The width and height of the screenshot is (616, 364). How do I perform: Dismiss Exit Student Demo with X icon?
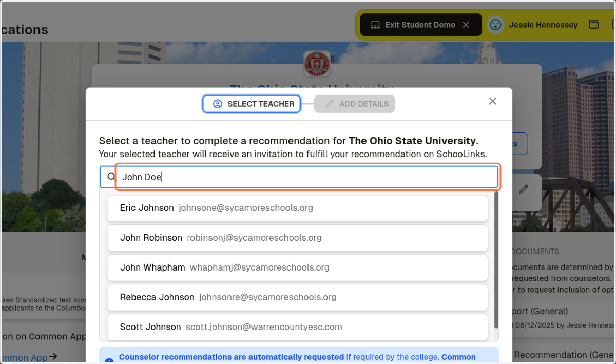466,25
